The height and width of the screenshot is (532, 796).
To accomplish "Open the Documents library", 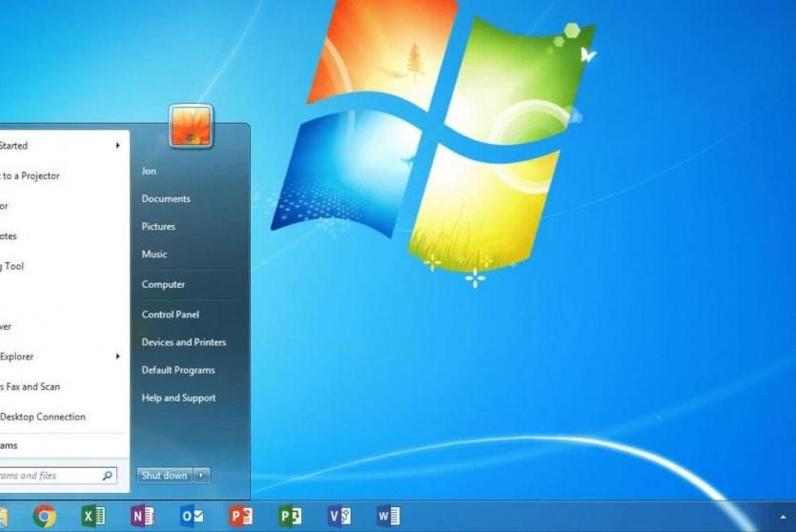I will pos(166,199).
